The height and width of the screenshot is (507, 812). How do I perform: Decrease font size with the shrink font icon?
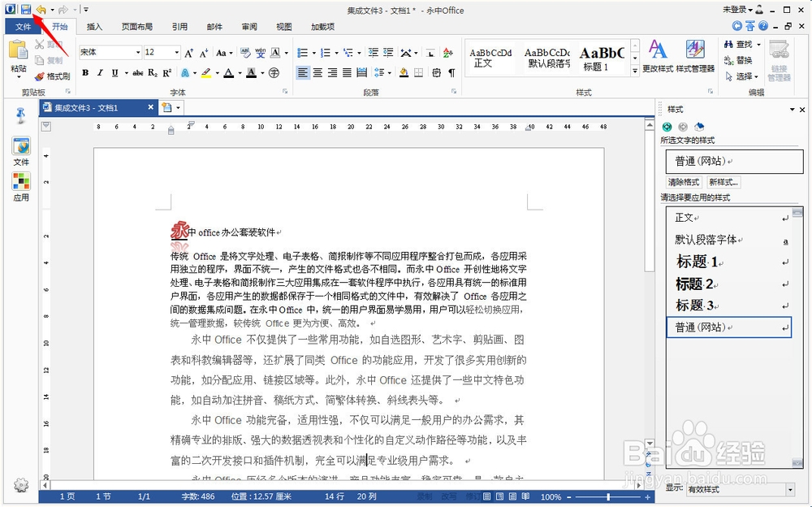pyautogui.click(x=204, y=52)
